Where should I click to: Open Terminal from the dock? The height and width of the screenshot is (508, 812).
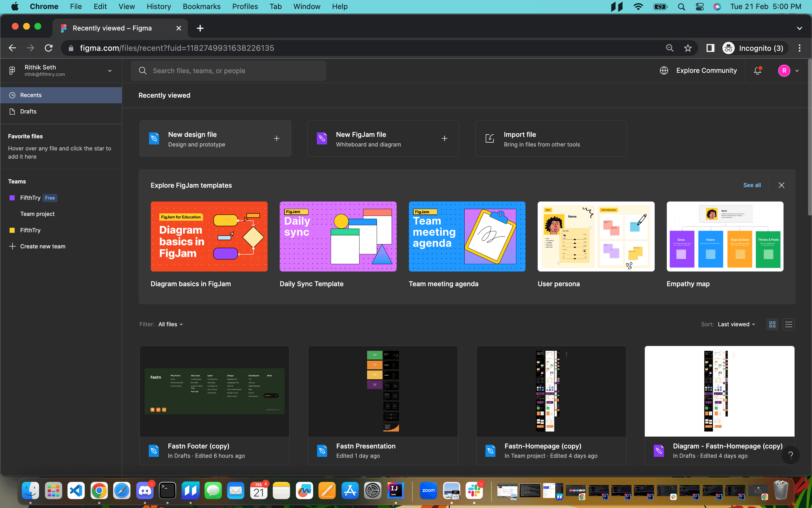point(167,491)
